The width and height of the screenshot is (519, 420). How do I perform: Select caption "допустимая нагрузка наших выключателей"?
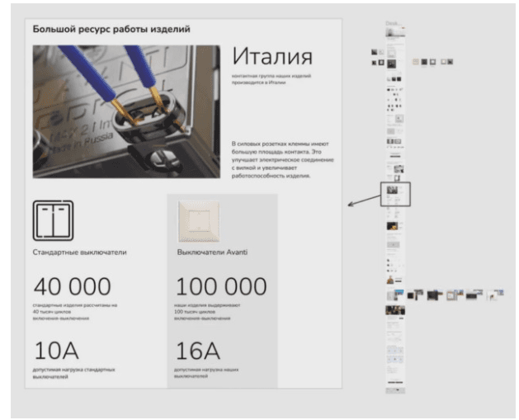point(206,373)
